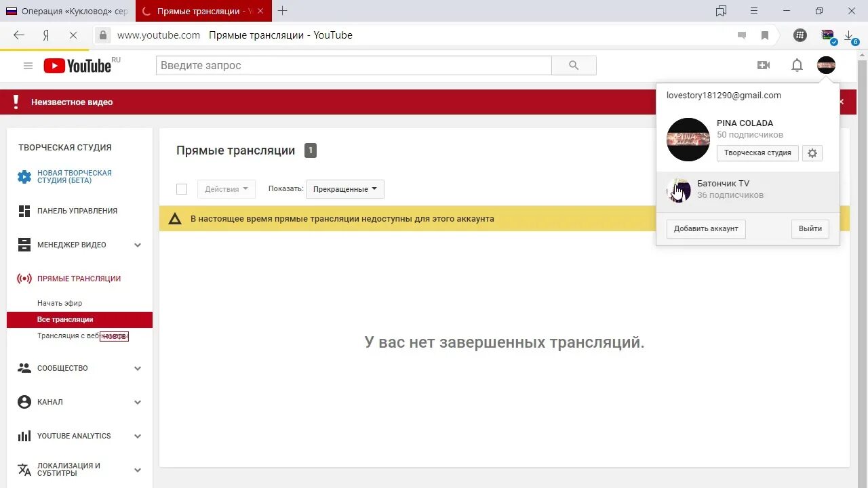Click the Творческая студия sidebar heading
The width and height of the screenshot is (868, 488).
pyautogui.click(x=65, y=147)
